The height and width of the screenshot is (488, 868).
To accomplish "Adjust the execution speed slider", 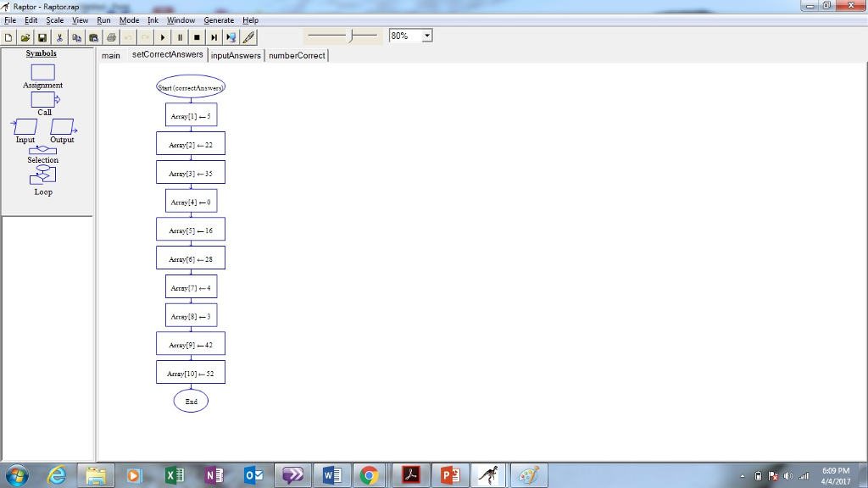I will (349, 36).
